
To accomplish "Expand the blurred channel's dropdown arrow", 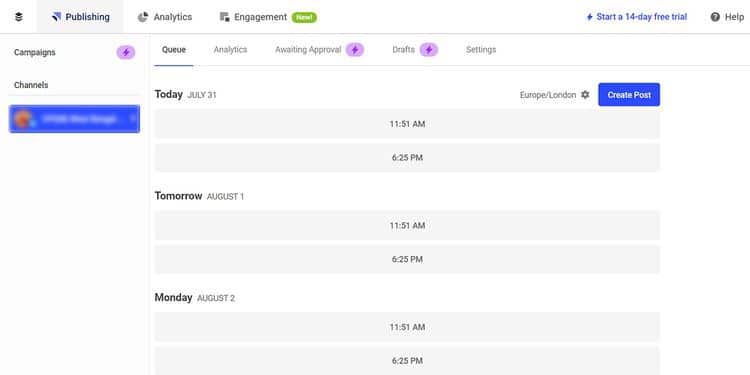I will (x=133, y=118).
